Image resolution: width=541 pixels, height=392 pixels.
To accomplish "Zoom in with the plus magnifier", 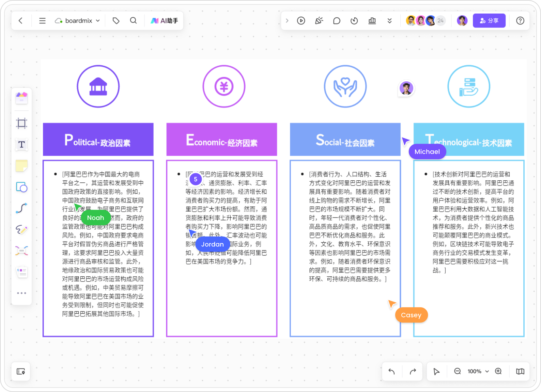I will pyautogui.click(x=498, y=371).
